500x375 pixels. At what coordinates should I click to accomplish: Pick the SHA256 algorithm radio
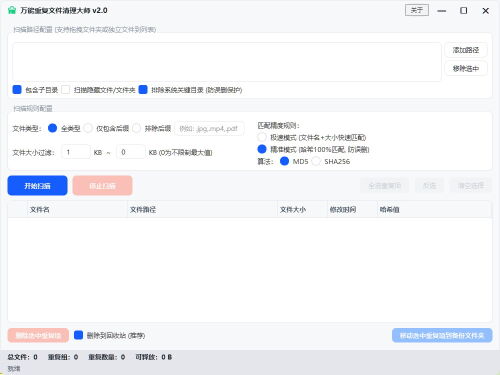(x=316, y=161)
